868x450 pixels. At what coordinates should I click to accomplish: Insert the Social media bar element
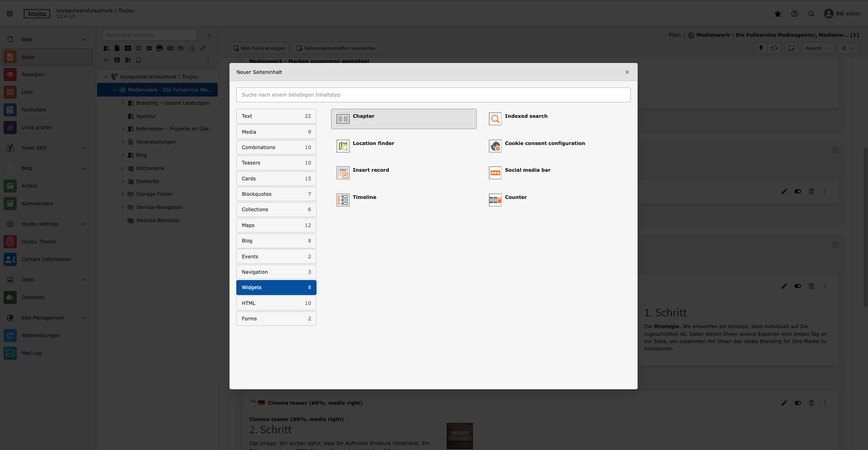coord(495,173)
